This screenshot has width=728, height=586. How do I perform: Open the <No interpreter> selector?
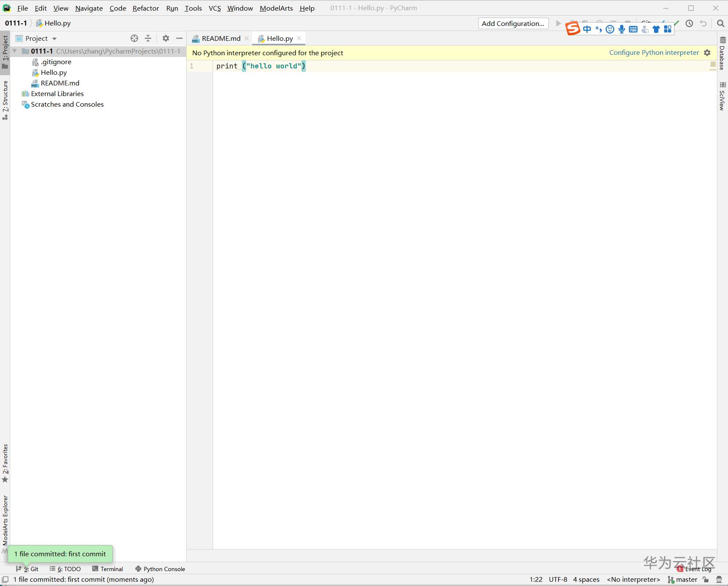pyautogui.click(x=633, y=580)
